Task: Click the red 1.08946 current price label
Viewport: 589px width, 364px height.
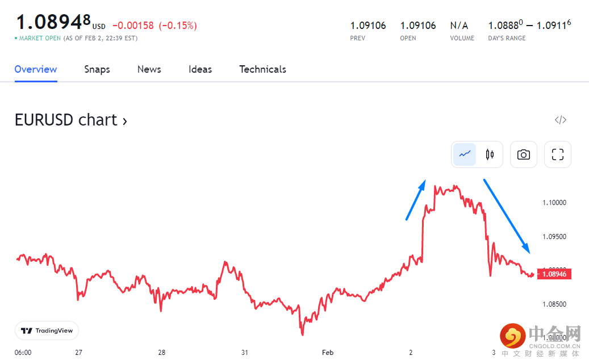Action: click(554, 274)
